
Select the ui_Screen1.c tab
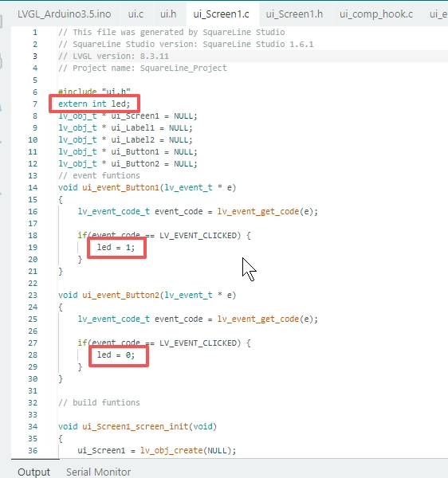click(222, 14)
